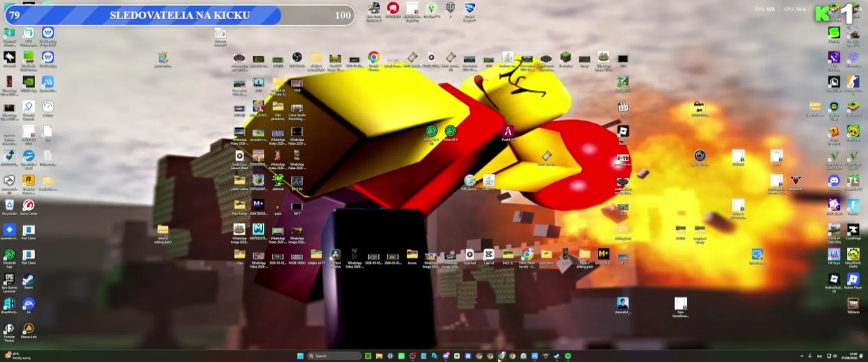Launch the Fortnite Tracker desktop shortcut
Viewport: 868px width, 362px height.
tap(9, 332)
